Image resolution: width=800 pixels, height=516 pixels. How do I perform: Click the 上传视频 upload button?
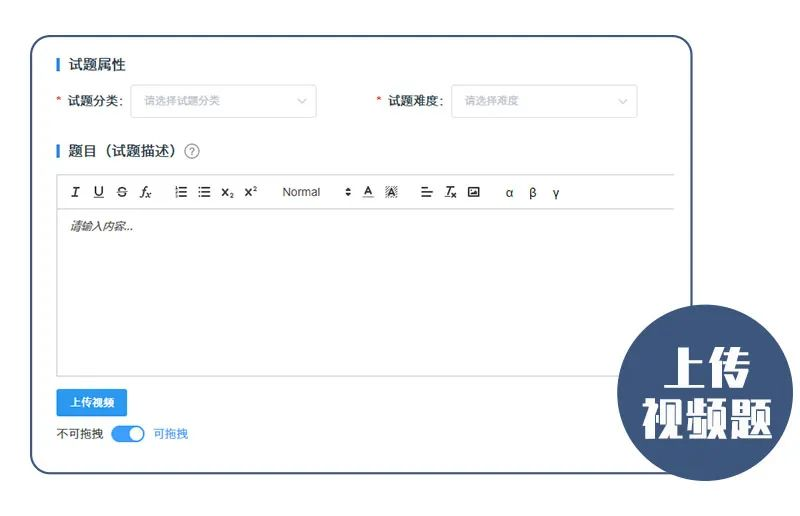(x=92, y=403)
